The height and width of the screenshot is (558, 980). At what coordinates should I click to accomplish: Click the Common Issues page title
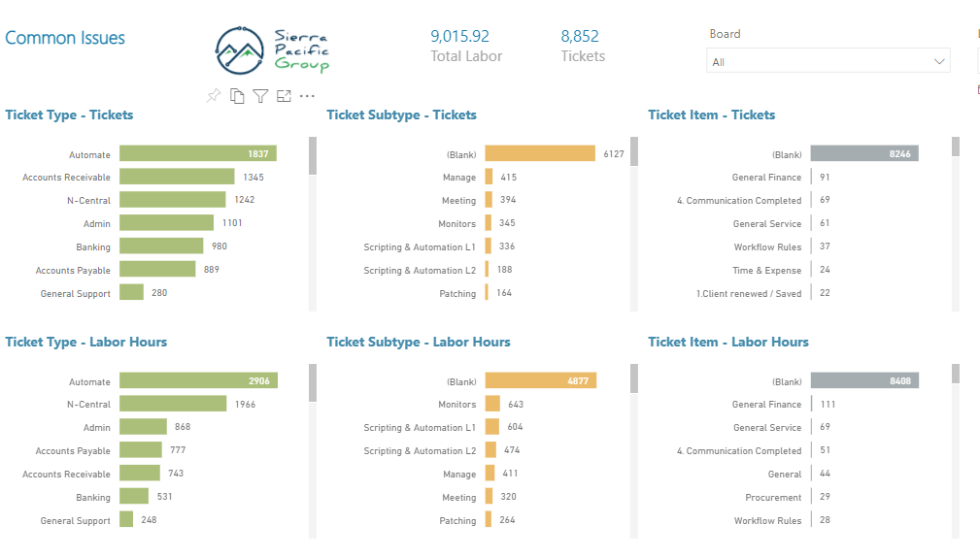coord(65,38)
